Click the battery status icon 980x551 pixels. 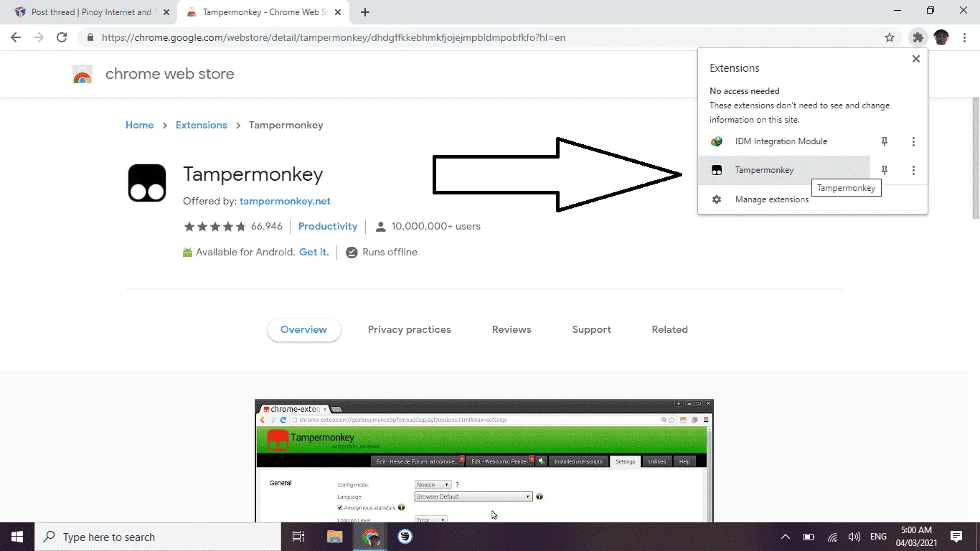(x=809, y=537)
